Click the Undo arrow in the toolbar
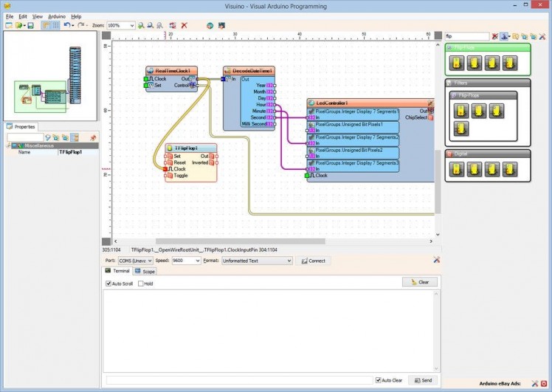 pyautogui.click(x=66, y=25)
